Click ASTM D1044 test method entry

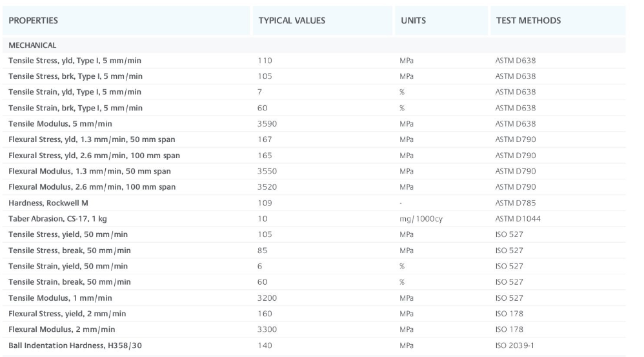click(x=518, y=219)
